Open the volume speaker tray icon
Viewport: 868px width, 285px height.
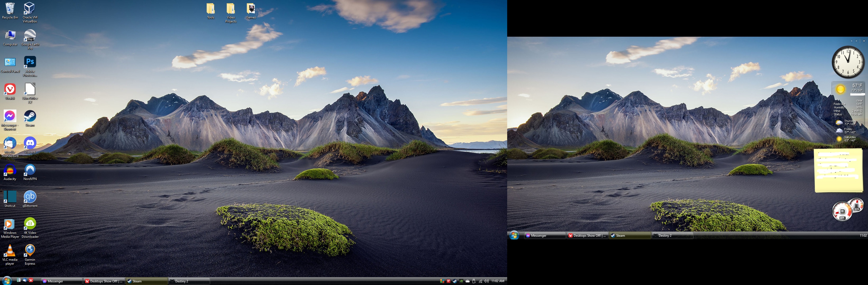[x=486, y=281]
